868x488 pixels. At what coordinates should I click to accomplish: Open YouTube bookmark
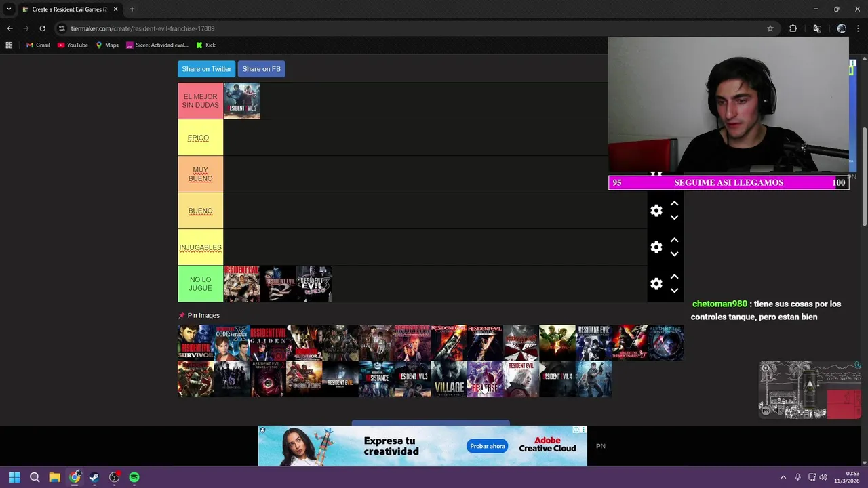pyautogui.click(x=73, y=45)
